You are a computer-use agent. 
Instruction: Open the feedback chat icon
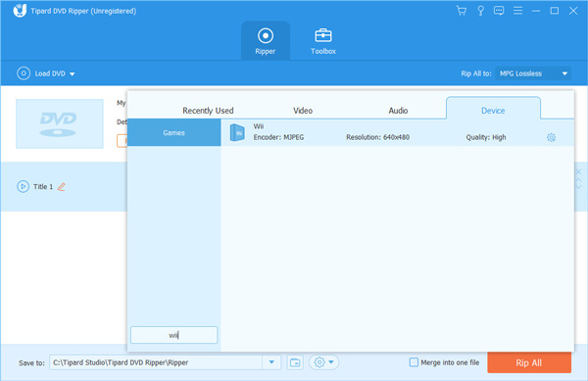[499, 11]
